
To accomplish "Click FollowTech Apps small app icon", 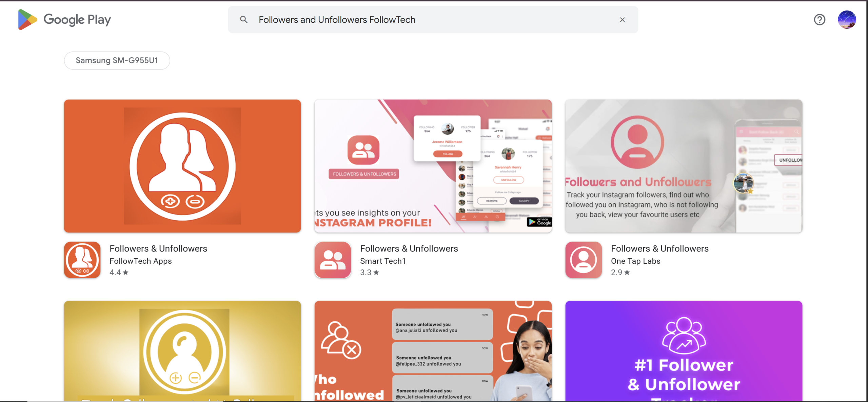I will pos(82,260).
